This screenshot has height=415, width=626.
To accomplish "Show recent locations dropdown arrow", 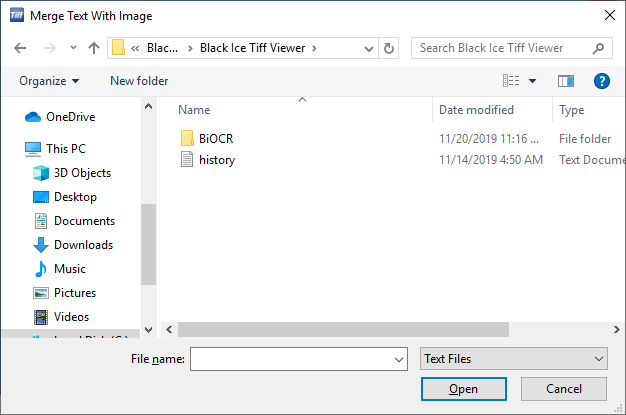I will point(73,48).
